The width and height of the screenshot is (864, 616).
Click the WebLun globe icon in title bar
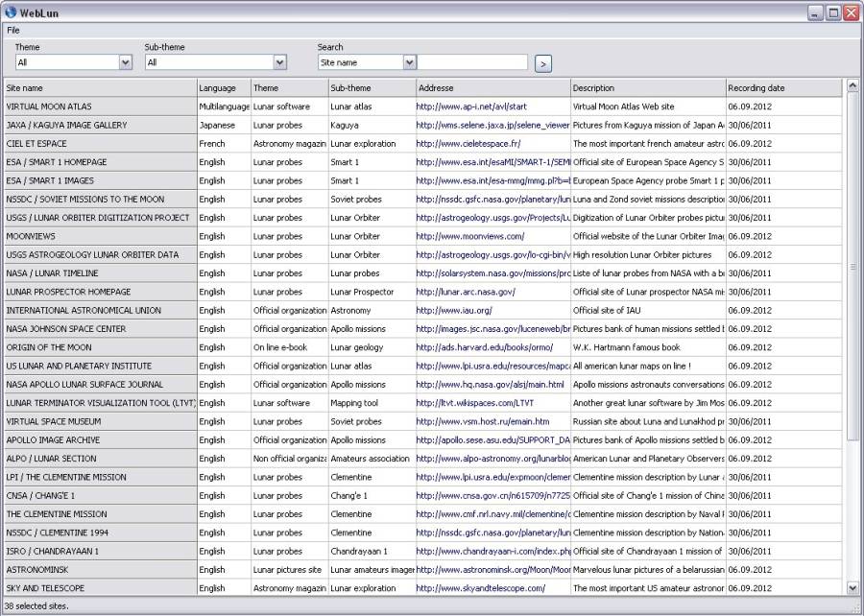coord(11,12)
